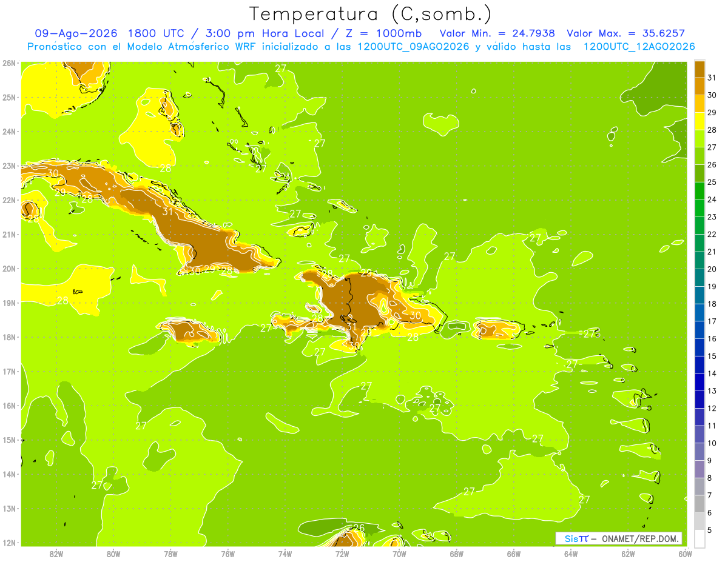Image resolution: width=728 pixels, height=562 pixels.
Task: Click the "12N" latitude axis label
Action: point(9,543)
